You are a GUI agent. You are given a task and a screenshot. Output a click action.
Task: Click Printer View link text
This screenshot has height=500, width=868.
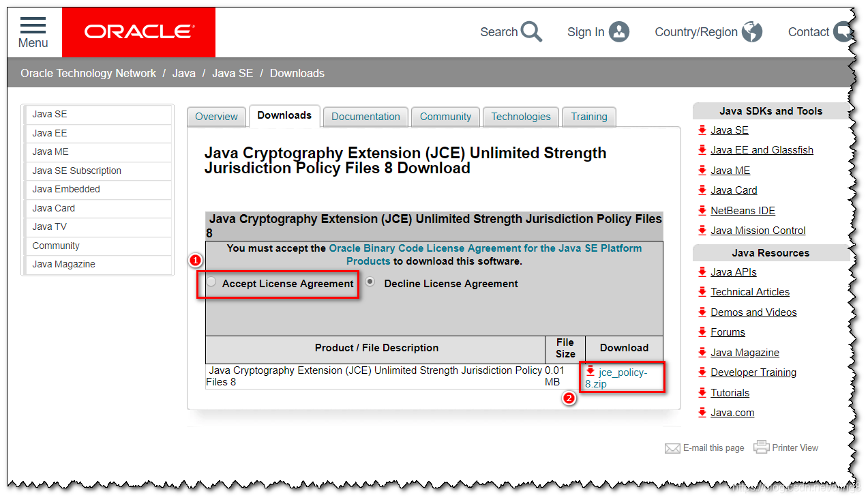(795, 448)
